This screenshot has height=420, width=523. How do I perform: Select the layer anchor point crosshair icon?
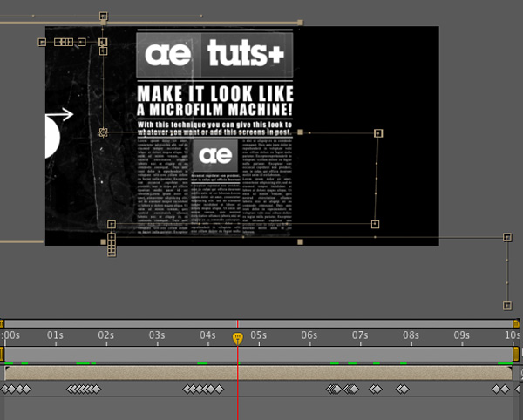coord(104,132)
